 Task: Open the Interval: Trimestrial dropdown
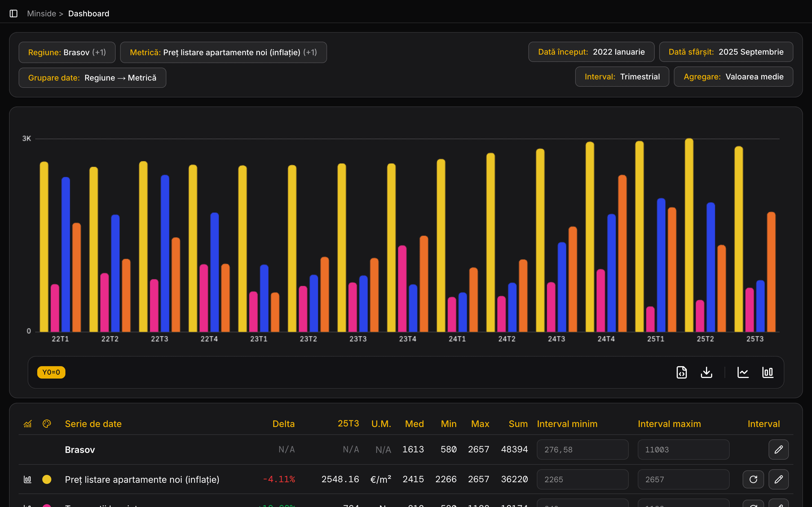[622, 77]
